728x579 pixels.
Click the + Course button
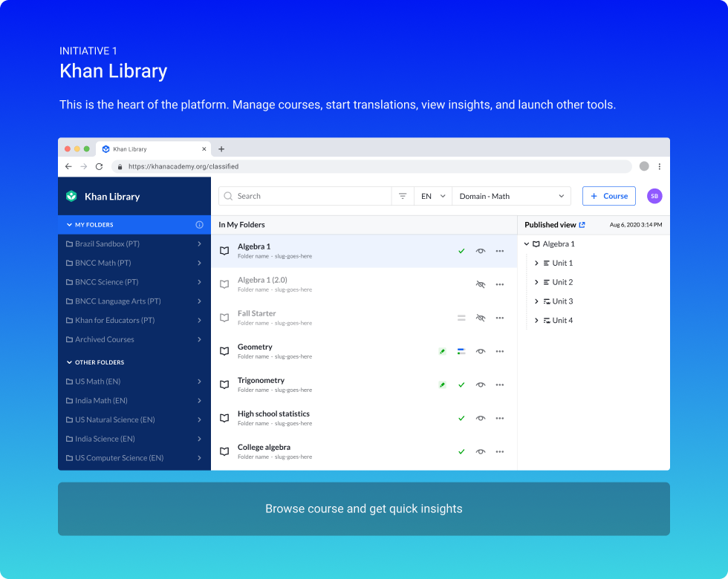click(608, 196)
